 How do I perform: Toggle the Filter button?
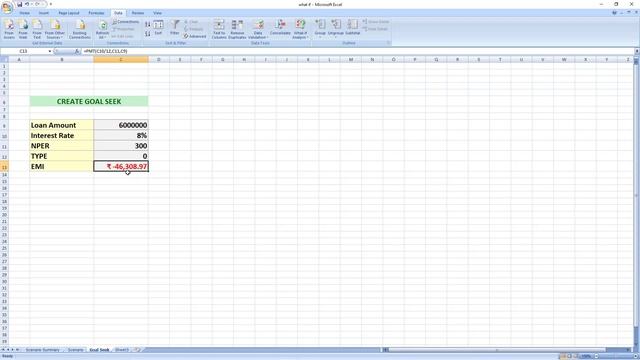pyautogui.click(x=175, y=27)
